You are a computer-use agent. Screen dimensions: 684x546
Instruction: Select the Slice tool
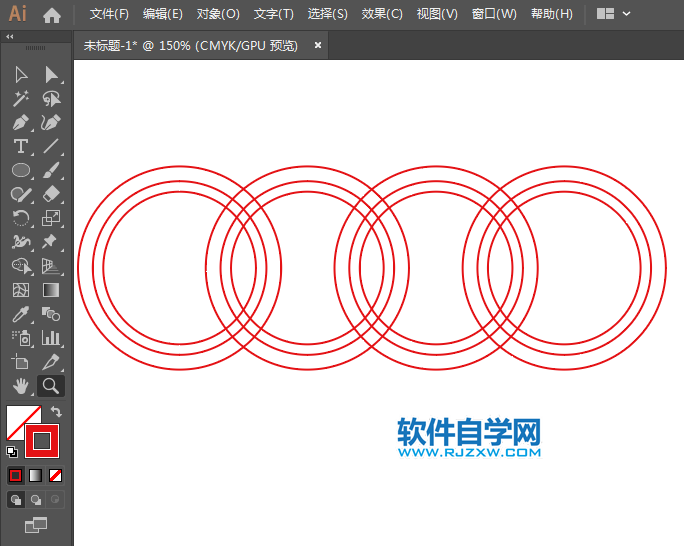coord(51,362)
